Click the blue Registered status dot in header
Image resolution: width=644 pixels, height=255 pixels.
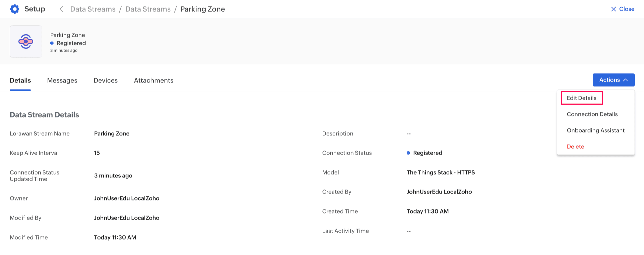click(52, 43)
